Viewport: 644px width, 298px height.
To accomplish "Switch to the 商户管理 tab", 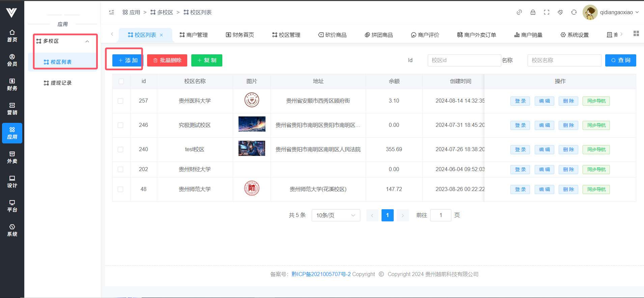I will tap(194, 35).
